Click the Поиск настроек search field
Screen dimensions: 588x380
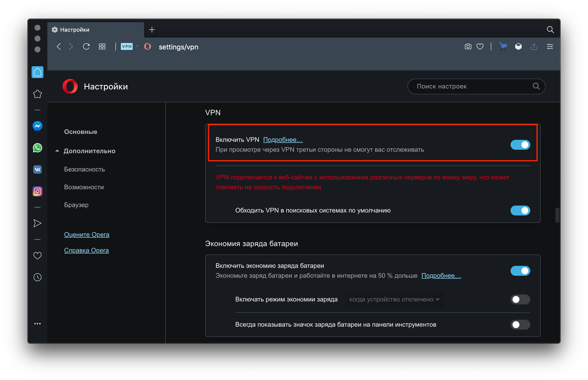tap(476, 86)
